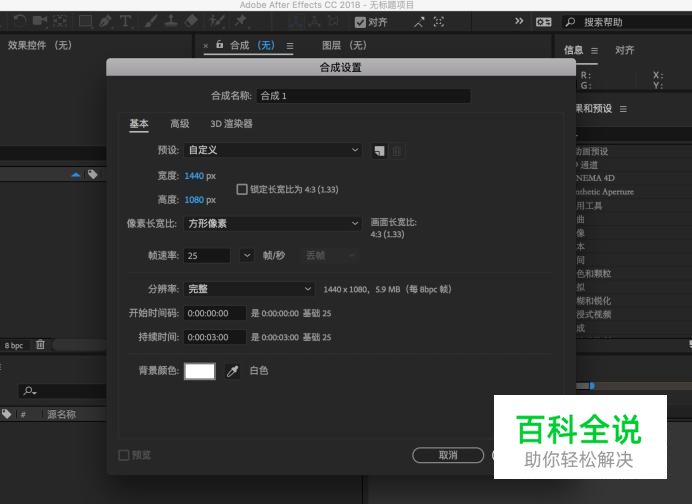The height and width of the screenshot is (504, 692).
Task: Click the 用工具 effects category
Action: point(589,206)
